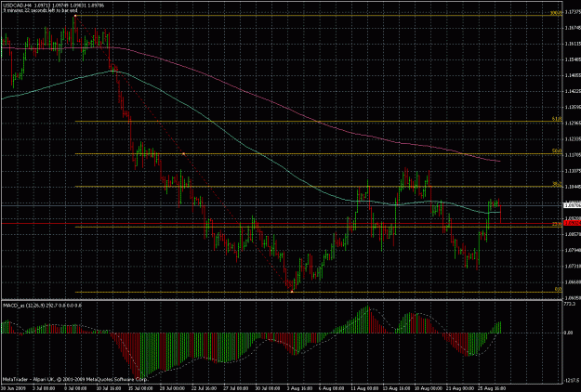Click the 11 Aug 08:00 time label
This screenshot has height=392, width=581.
[x=364, y=388]
